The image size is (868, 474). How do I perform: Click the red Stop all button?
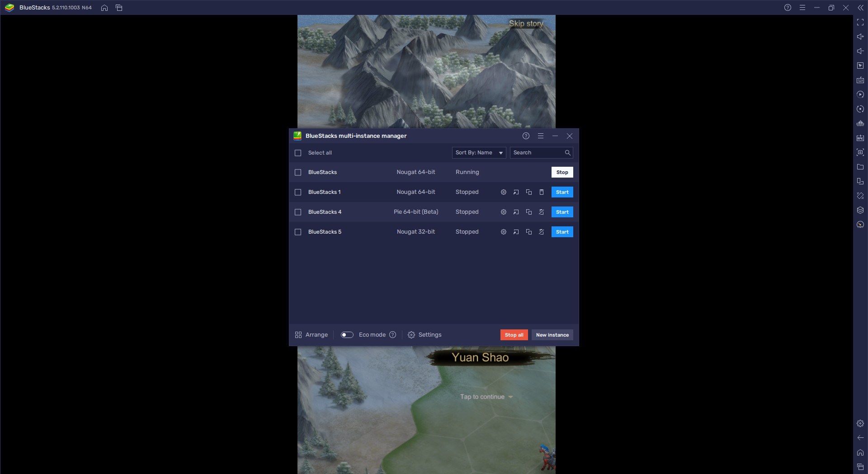[514, 335]
